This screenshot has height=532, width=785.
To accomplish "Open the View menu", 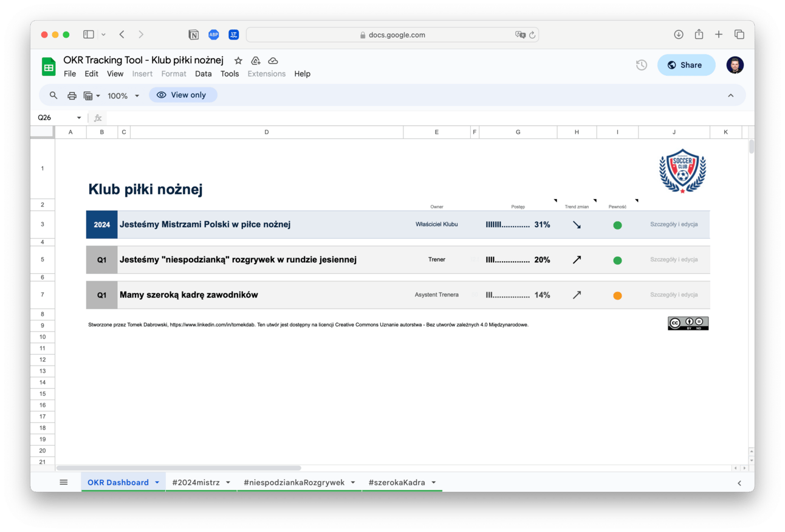I will pos(115,73).
